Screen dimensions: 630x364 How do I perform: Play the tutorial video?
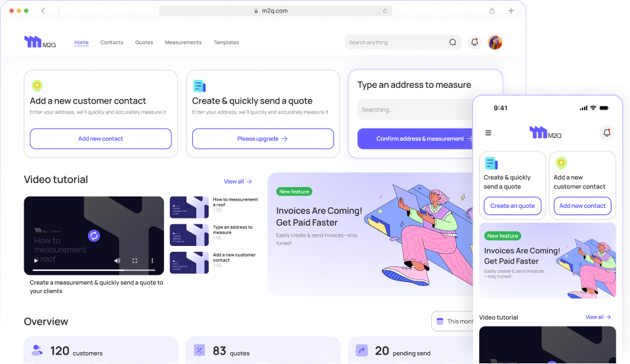pyautogui.click(x=36, y=260)
